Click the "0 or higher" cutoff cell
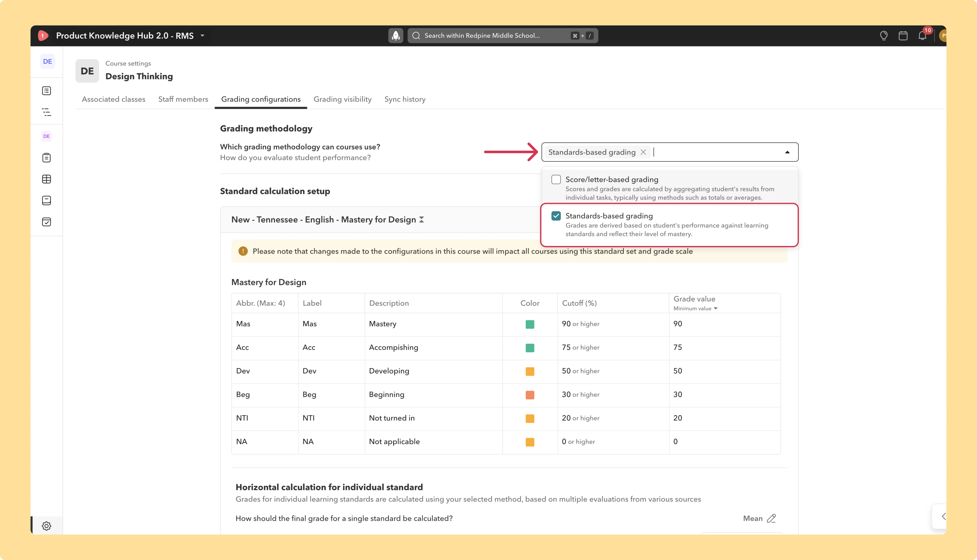The height and width of the screenshot is (560, 977). (x=613, y=442)
